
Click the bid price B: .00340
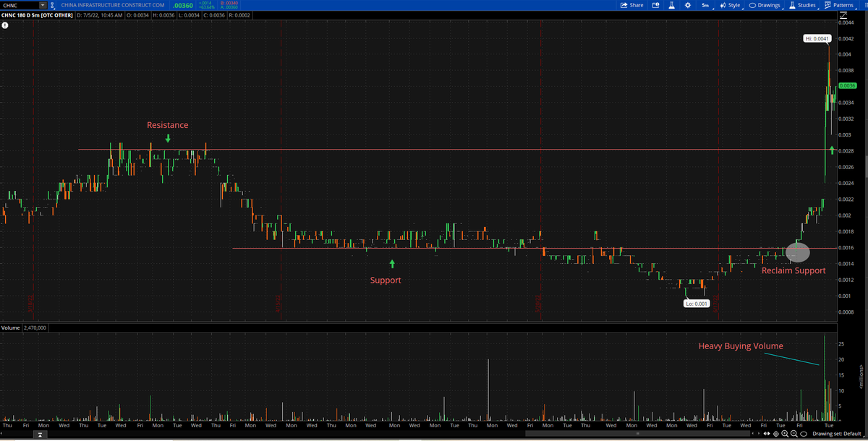[x=229, y=3]
